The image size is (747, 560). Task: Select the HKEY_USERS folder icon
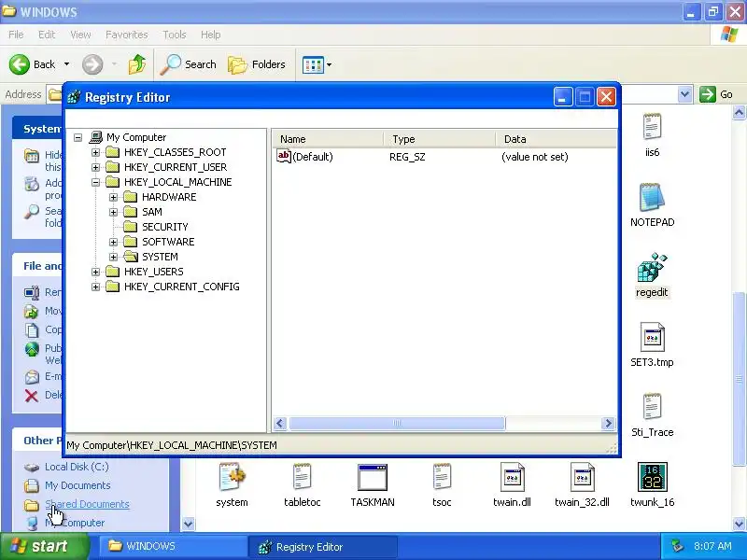113,272
